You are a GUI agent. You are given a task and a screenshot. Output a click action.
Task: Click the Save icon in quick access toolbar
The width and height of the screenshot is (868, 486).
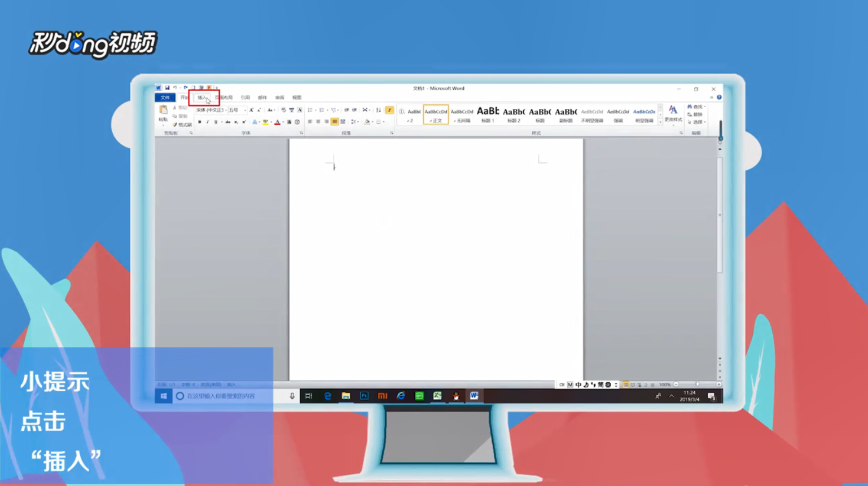(x=167, y=88)
